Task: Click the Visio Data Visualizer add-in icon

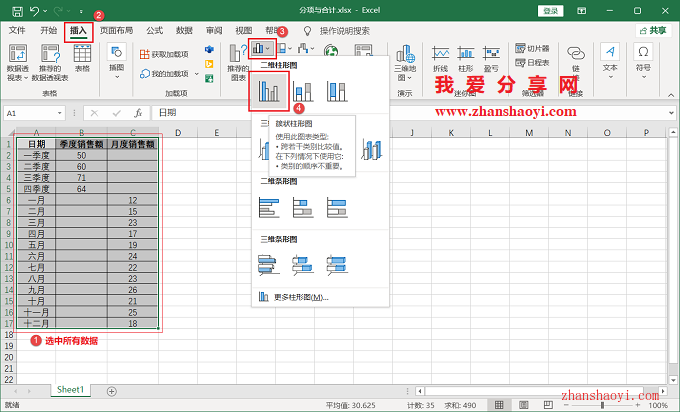Action: point(209,49)
